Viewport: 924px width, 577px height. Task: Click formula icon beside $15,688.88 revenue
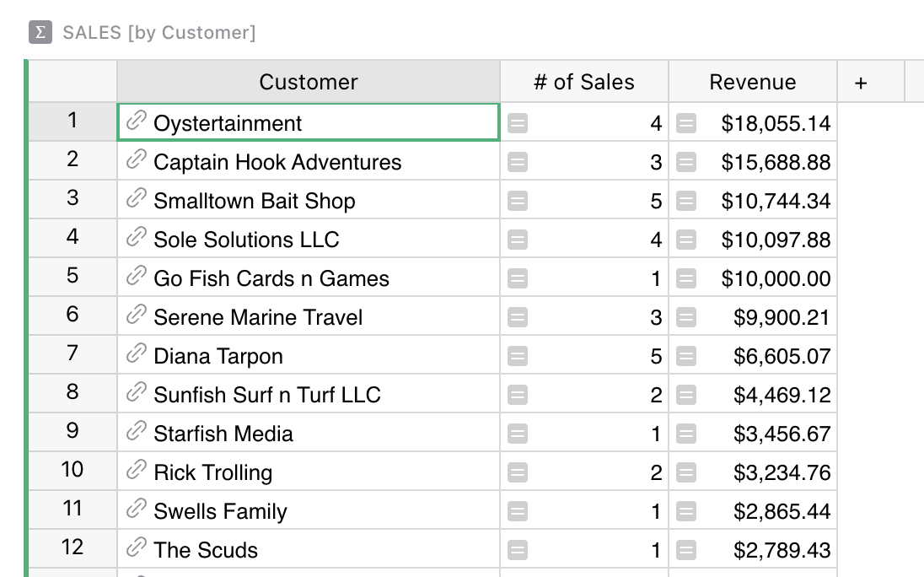point(686,162)
